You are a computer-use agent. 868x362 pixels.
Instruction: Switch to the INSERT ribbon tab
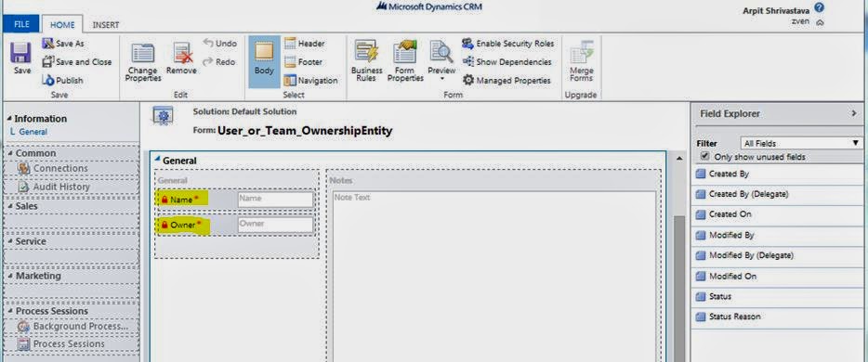(x=105, y=25)
